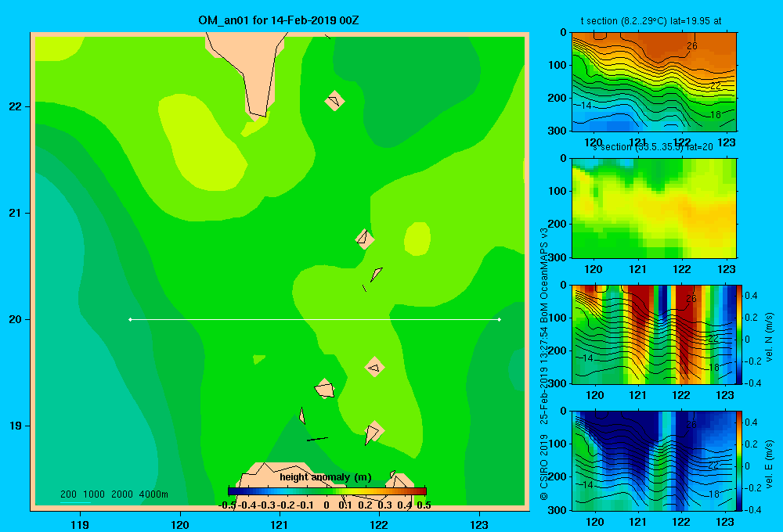Screen dimensions: 783x532
Task: Open the temperature section plot panel
Action: (x=654, y=82)
